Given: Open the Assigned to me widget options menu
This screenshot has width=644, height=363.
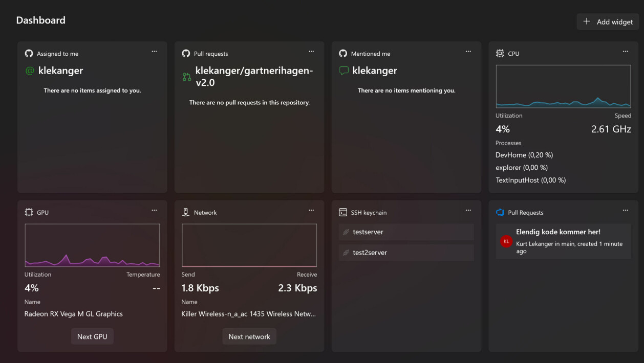Looking at the screenshot, I should tap(154, 52).
